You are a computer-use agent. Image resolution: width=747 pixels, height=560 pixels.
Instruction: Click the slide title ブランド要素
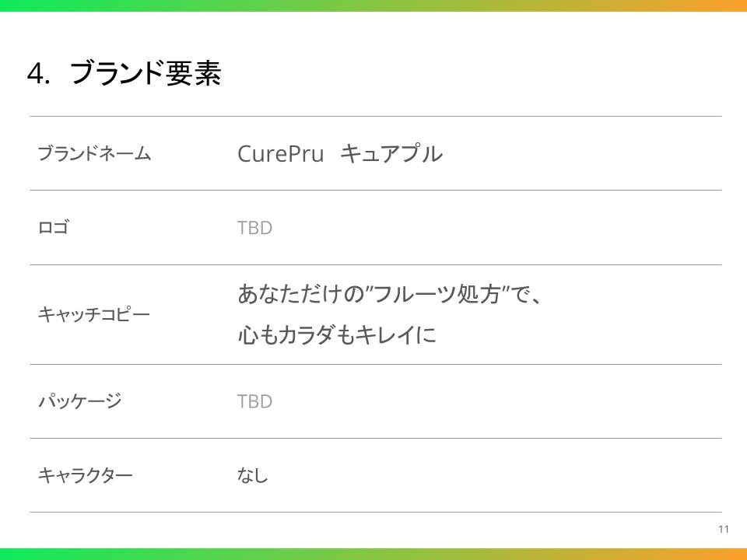pos(146,74)
